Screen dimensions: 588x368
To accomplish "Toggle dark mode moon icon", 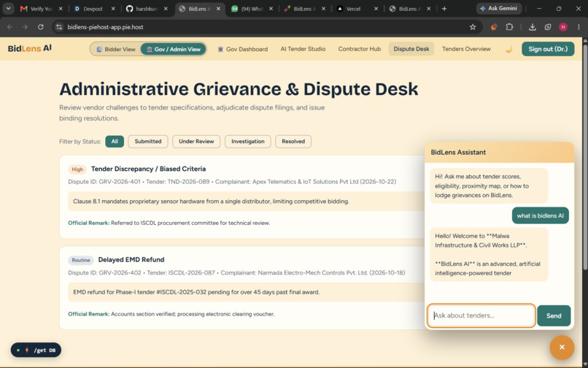I will pyautogui.click(x=508, y=49).
